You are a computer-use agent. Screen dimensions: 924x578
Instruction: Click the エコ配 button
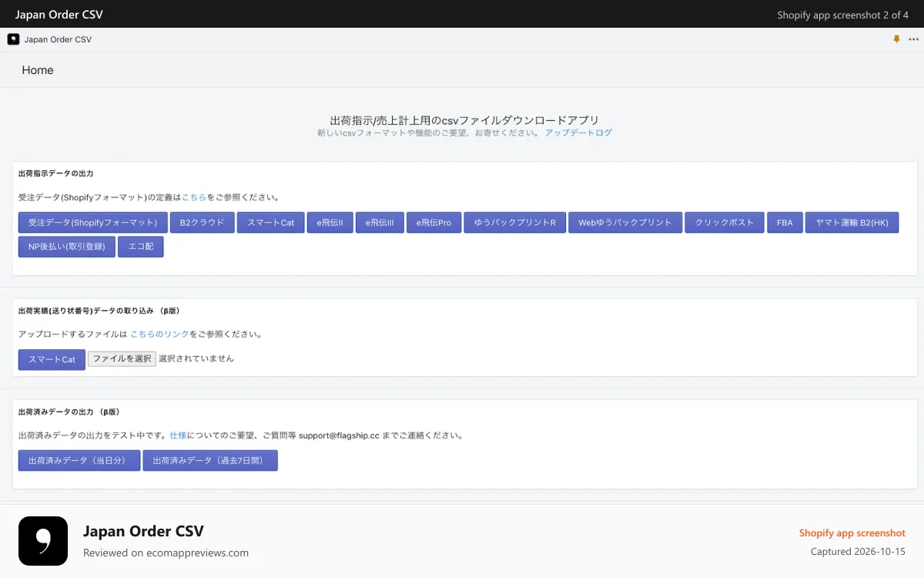click(141, 247)
